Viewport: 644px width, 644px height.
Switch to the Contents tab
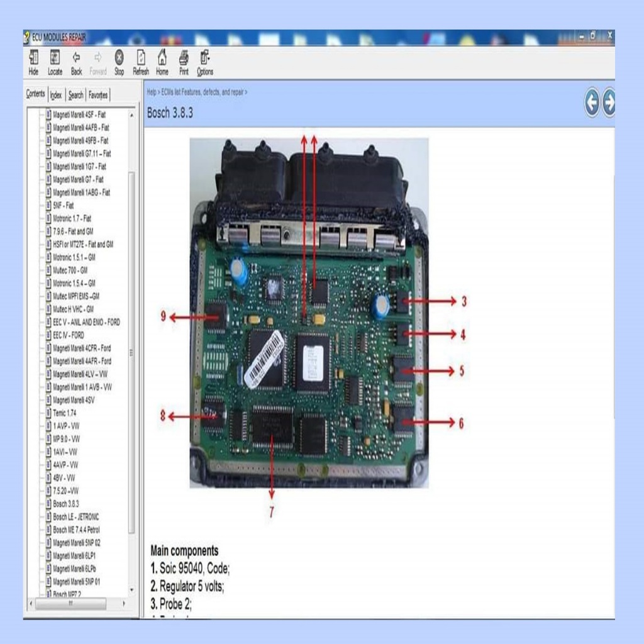point(35,94)
